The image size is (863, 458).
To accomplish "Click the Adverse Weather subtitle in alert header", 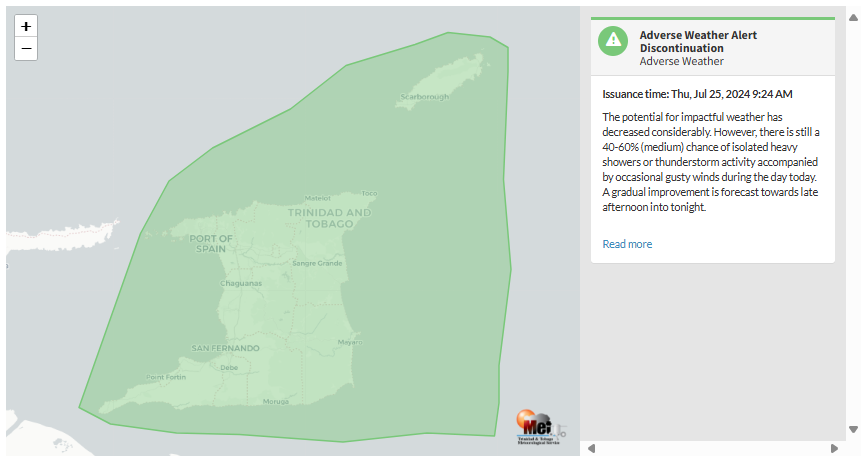I will click(x=681, y=61).
